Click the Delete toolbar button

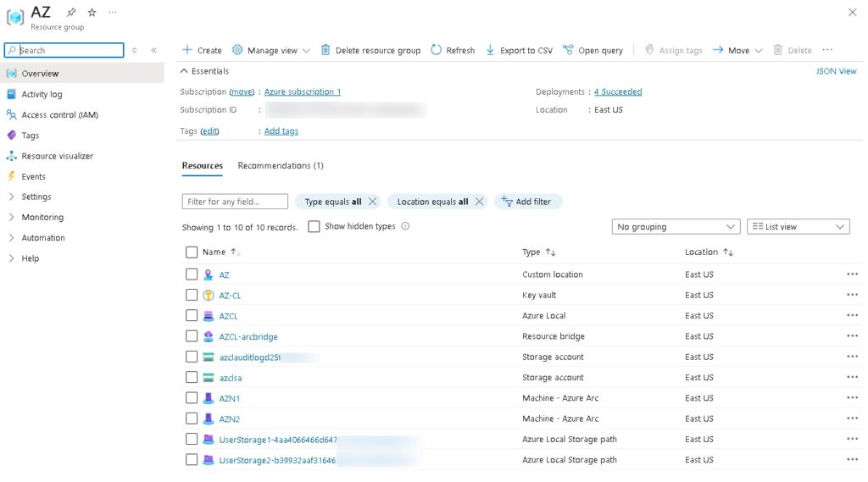(793, 50)
